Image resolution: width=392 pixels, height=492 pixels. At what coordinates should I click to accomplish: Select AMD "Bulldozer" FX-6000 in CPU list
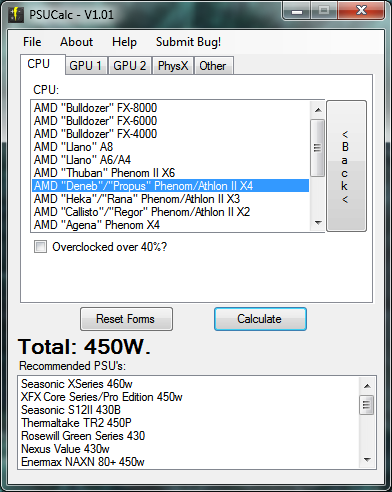tap(170, 121)
